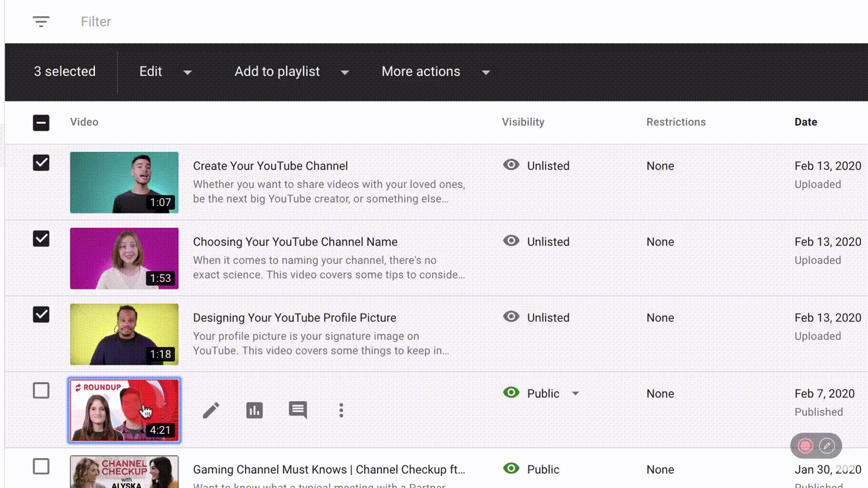868x488 pixels.
Task: Click the Roundup video thumbnail
Action: click(124, 410)
